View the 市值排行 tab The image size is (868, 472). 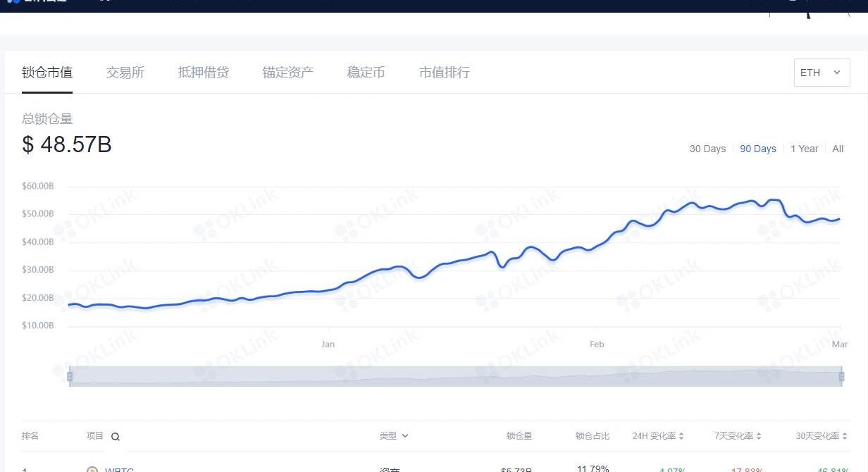(444, 73)
